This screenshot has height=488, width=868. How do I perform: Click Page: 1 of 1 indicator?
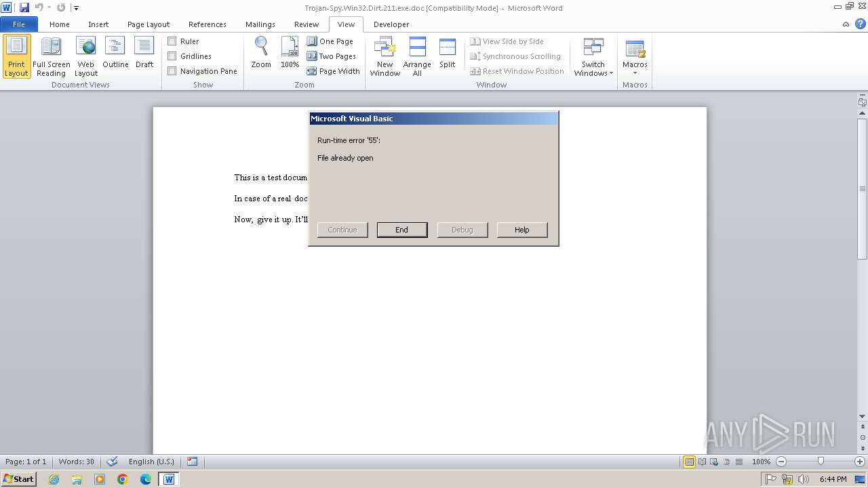tap(26, 462)
